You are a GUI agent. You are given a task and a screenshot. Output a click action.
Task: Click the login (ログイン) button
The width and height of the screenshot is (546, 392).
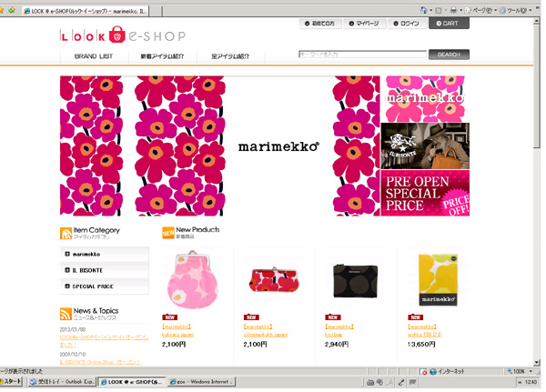click(406, 23)
